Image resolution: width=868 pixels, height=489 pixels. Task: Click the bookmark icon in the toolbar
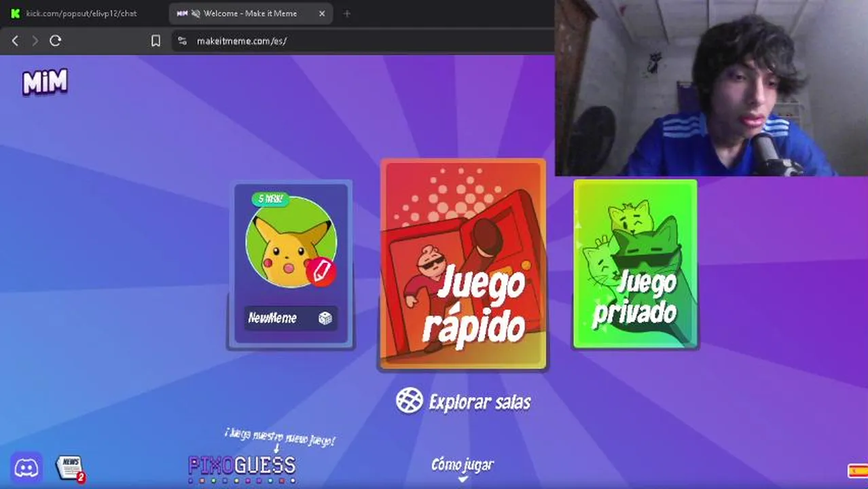156,41
